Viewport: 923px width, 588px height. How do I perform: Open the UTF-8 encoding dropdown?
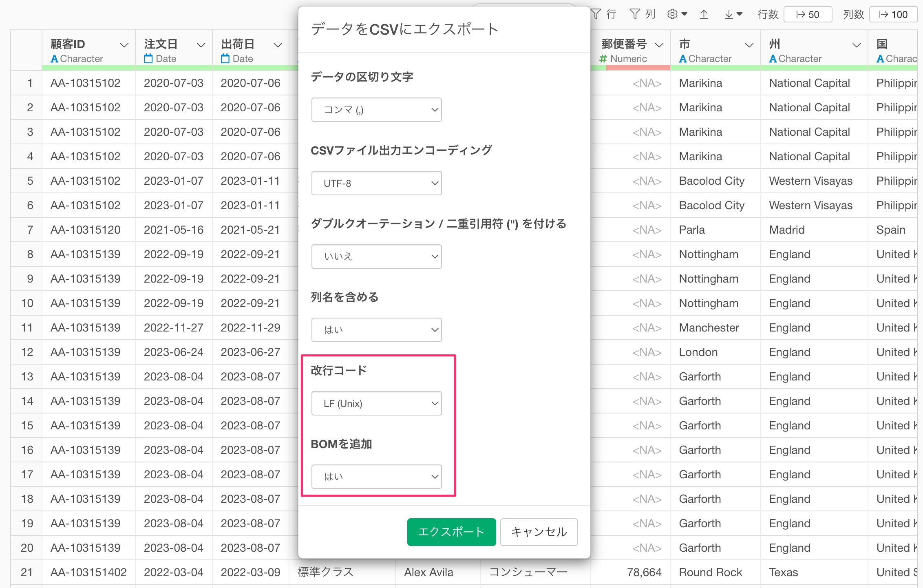click(376, 183)
